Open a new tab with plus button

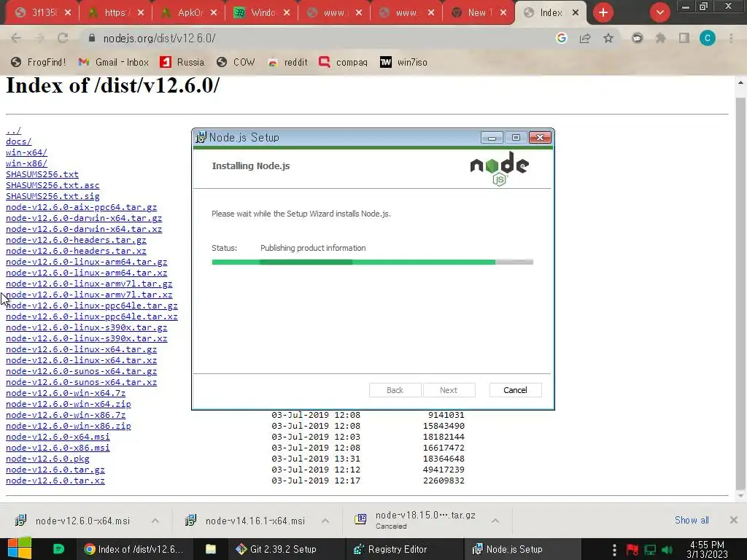click(x=603, y=13)
